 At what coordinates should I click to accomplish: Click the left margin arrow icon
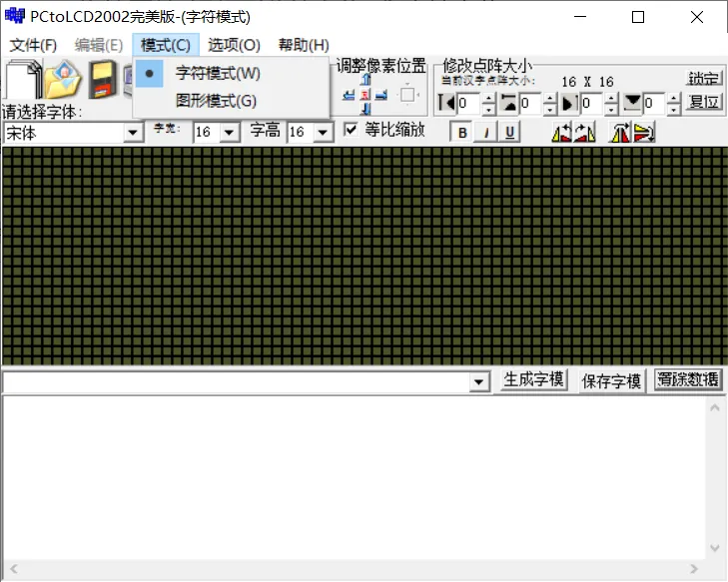[x=446, y=102]
